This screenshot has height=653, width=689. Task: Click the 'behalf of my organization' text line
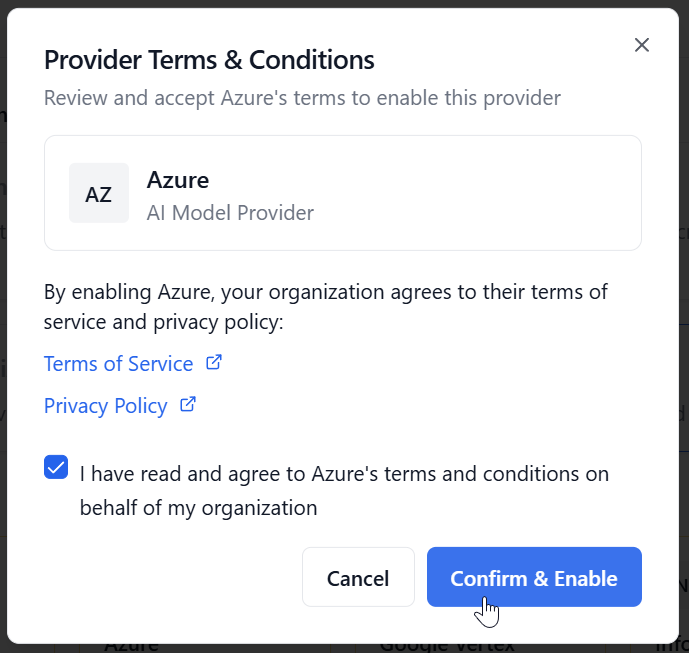pos(198,508)
